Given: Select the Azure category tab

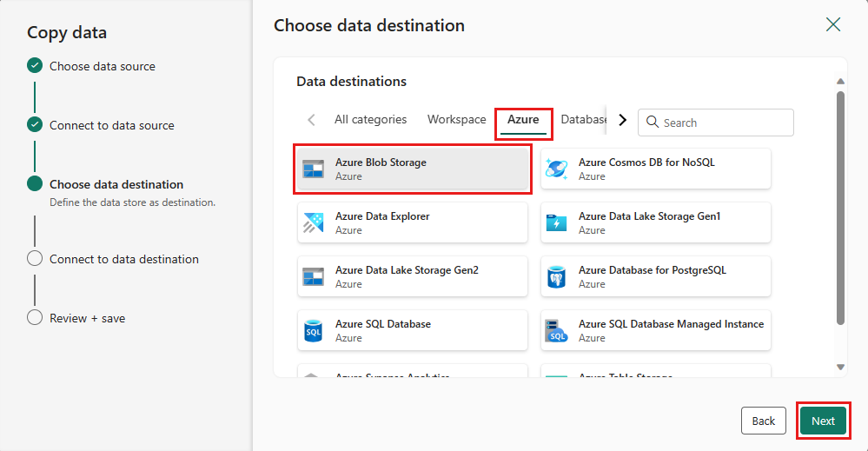Looking at the screenshot, I should click(x=523, y=120).
